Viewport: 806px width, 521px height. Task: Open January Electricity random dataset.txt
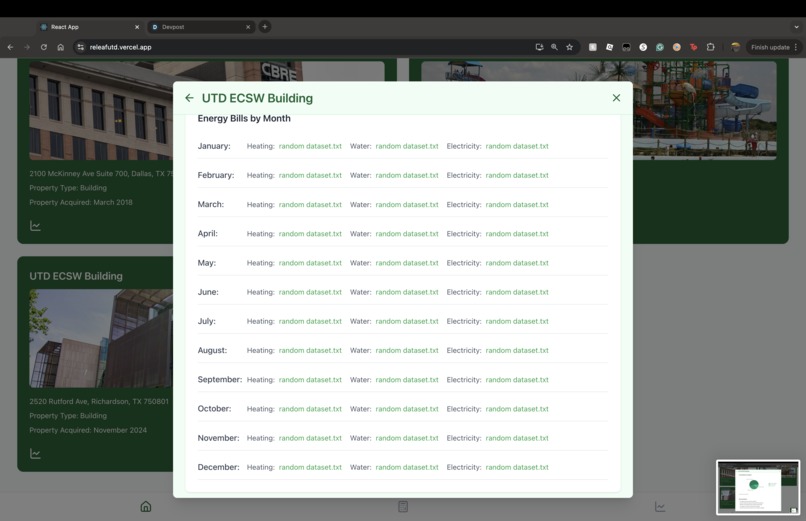[517, 146]
